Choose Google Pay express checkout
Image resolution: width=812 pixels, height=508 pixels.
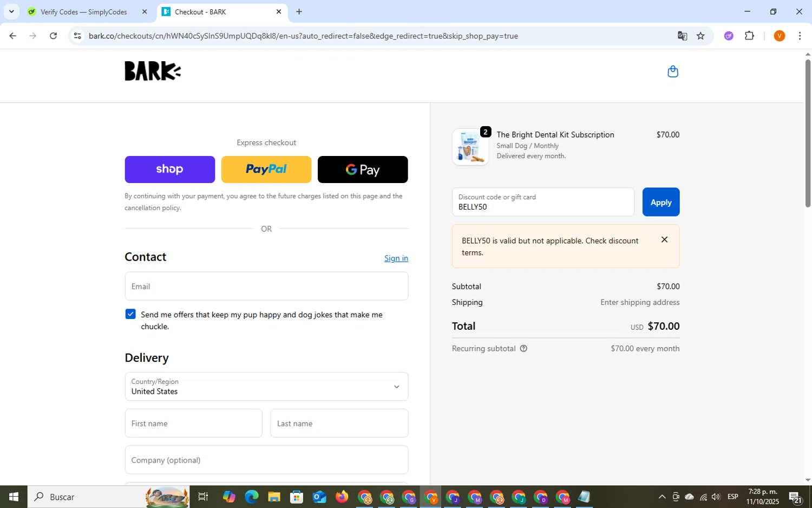pos(363,170)
